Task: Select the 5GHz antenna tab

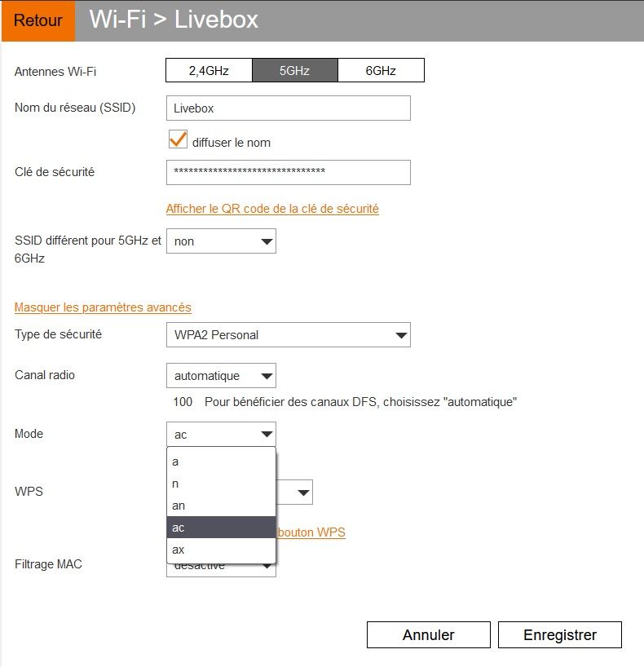Action: (x=294, y=71)
